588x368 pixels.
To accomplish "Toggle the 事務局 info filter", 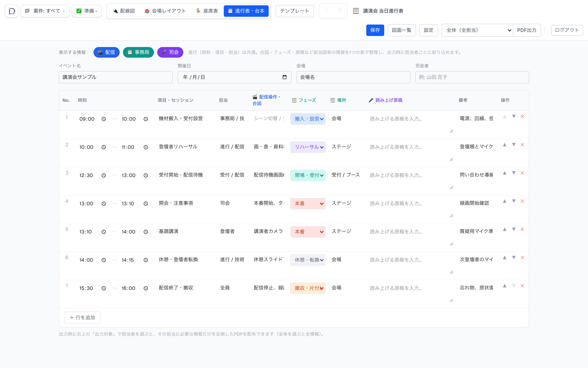I will coord(138,52).
